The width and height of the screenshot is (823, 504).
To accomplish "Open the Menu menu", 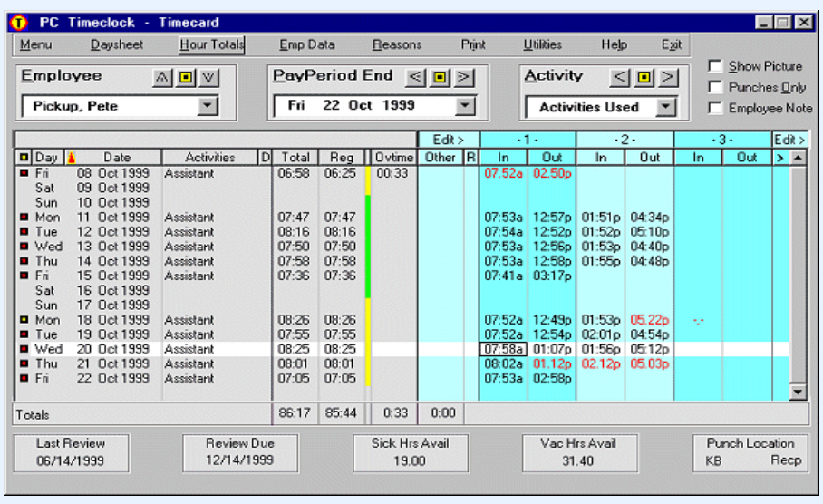I will tap(35, 44).
